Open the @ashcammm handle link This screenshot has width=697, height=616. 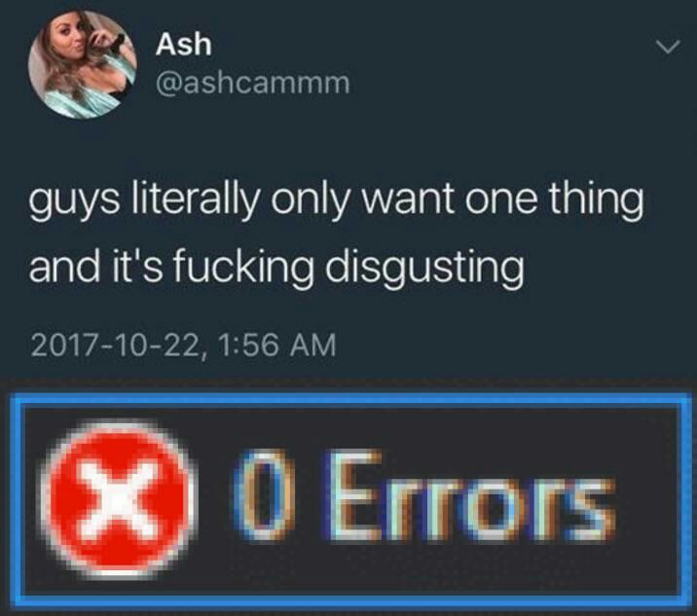click(252, 83)
